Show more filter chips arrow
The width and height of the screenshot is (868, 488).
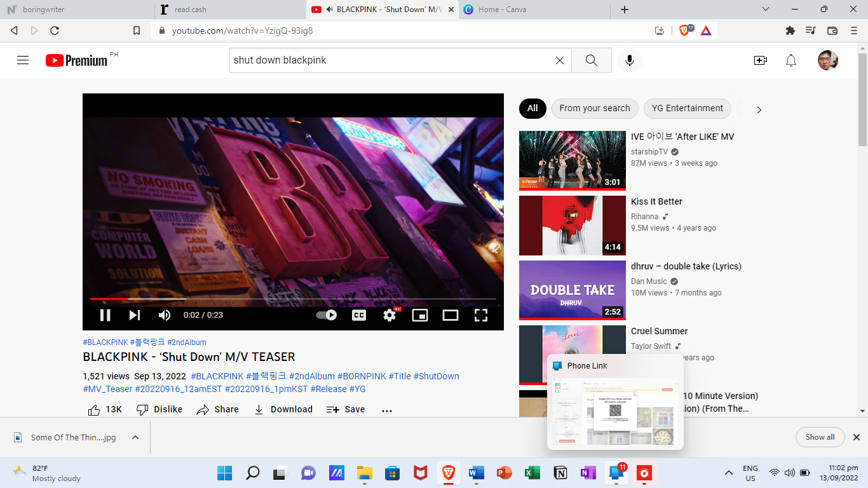click(759, 109)
